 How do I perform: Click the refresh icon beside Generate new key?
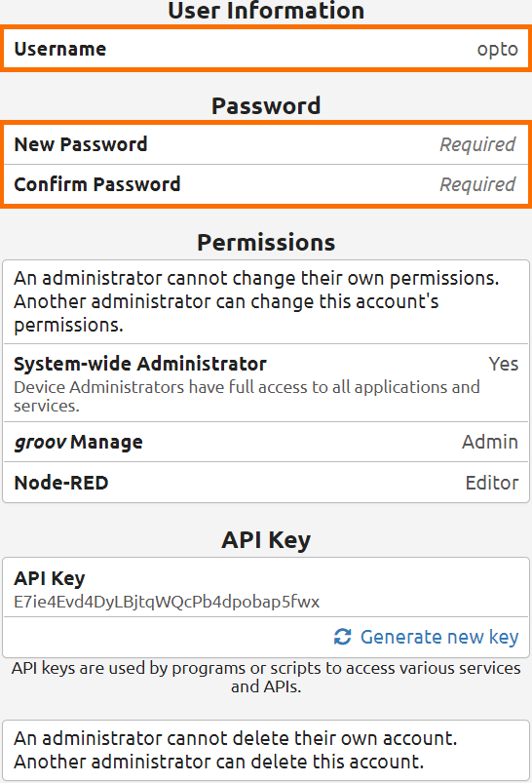tap(342, 637)
